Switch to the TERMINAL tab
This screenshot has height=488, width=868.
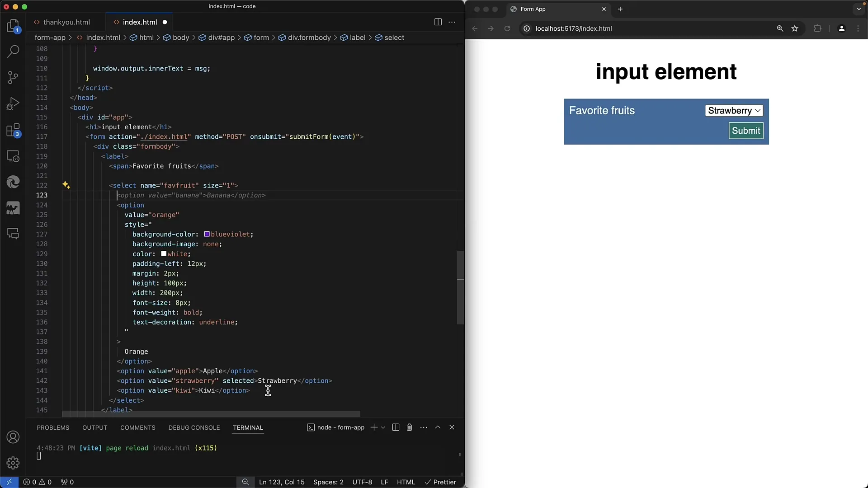pyautogui.click(x=247, y=427)
